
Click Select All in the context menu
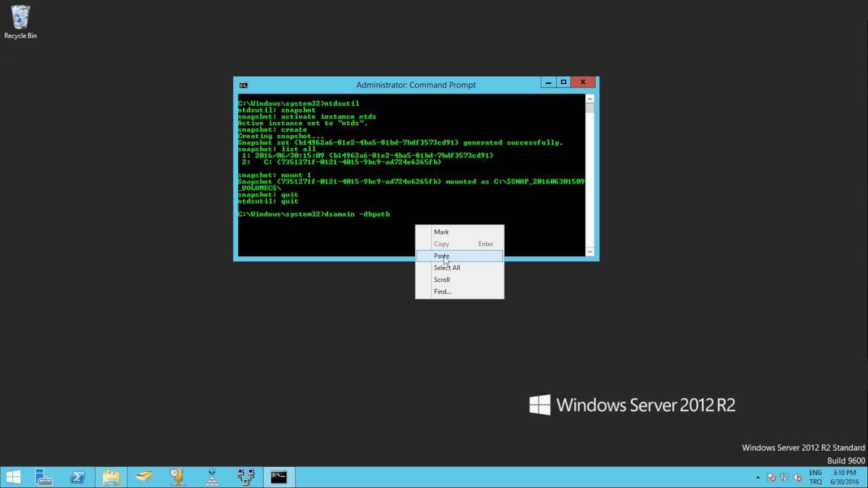[447, 267]
